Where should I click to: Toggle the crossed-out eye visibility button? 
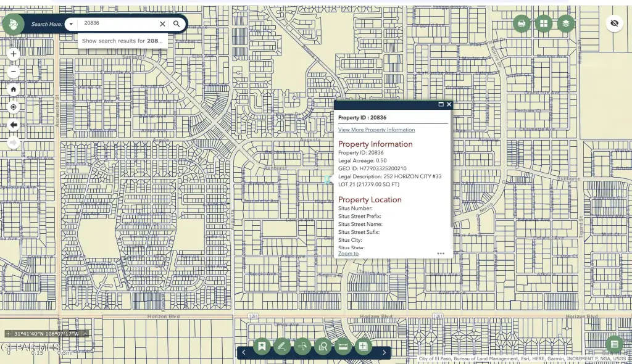(613, 23)
